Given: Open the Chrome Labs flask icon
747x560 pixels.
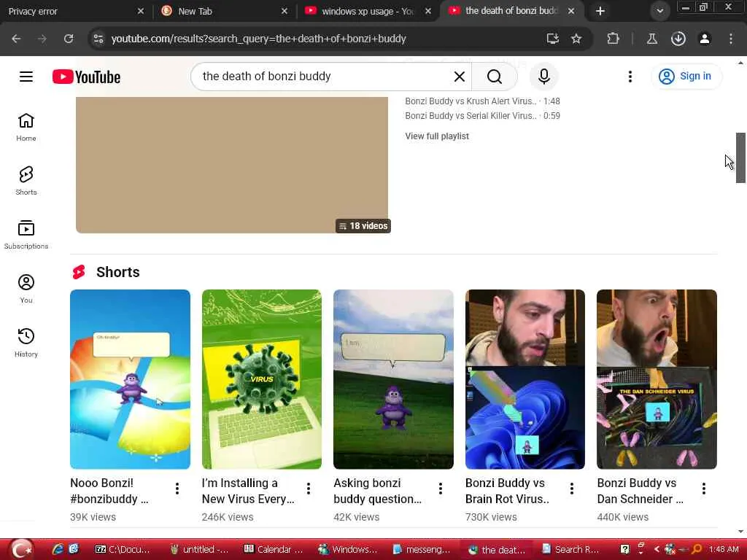Looking at the screenshot, I should coord(652,39).
